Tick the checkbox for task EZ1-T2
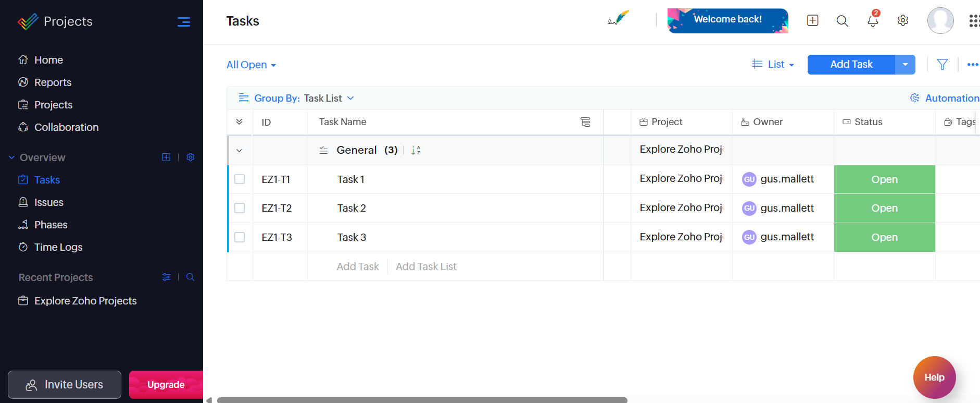Image resolution: width=980 pixels, height=403 pixels. click(240, 208)
